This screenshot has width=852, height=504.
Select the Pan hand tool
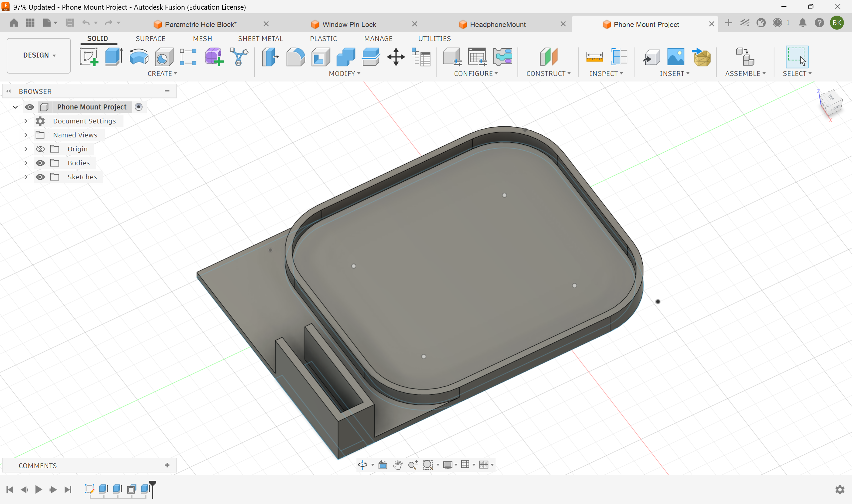(398, 465)
